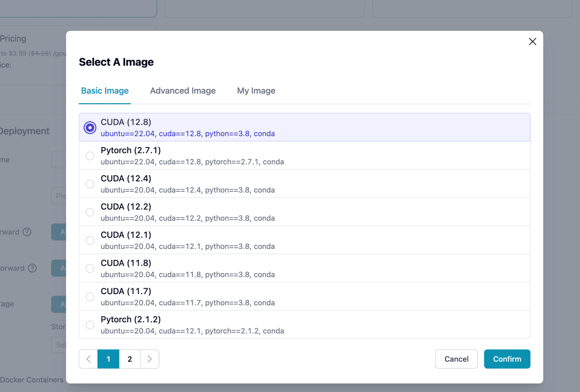Click the CUDA (11.8) row title
This screenshot has width=580, height=392.
pos(126,263)
